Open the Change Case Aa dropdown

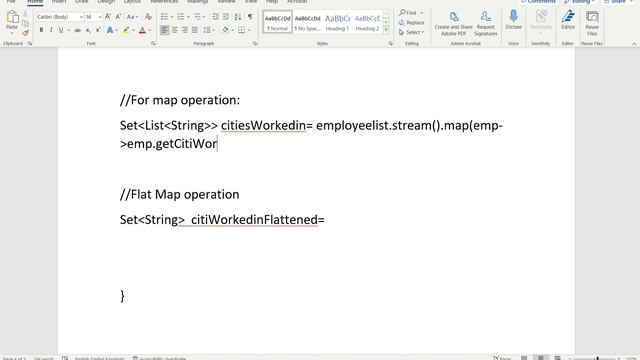tap(132, 17)
